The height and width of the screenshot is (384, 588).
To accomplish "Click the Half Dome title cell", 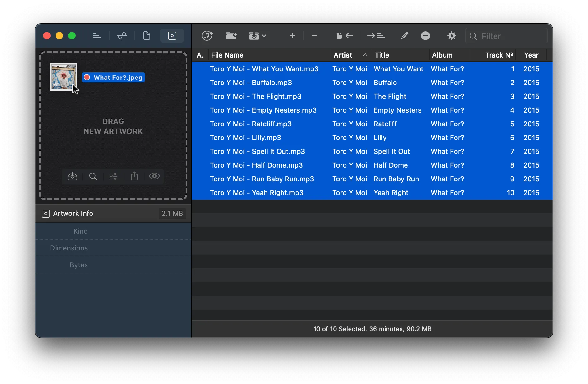I will [x=391, y=165].
